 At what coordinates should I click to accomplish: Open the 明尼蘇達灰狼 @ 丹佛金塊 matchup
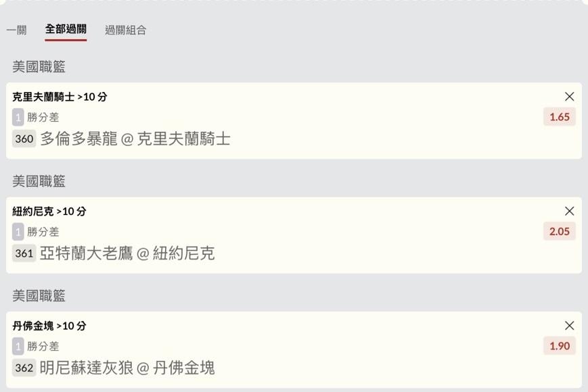point(127,368)
